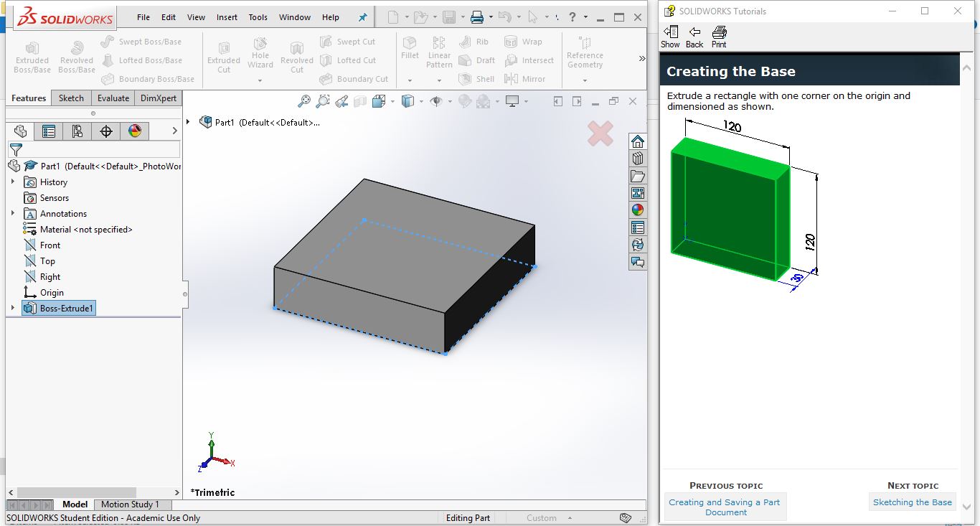The height and width of the screenshot is (526, 980).
Task: Open the Sketching the Base next topic
Action: click(x=913, y=502)
